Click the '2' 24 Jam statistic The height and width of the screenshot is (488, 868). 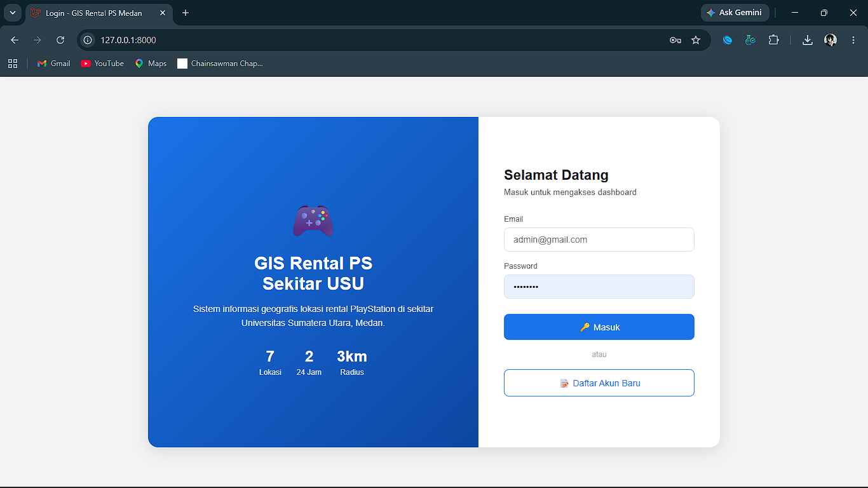pos(309,363)
